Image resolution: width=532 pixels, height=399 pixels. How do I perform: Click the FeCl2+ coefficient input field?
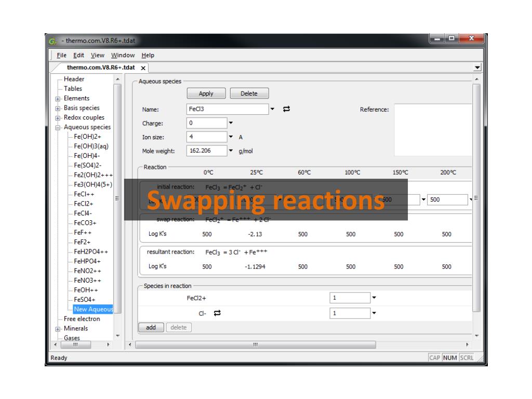[350, 298]
